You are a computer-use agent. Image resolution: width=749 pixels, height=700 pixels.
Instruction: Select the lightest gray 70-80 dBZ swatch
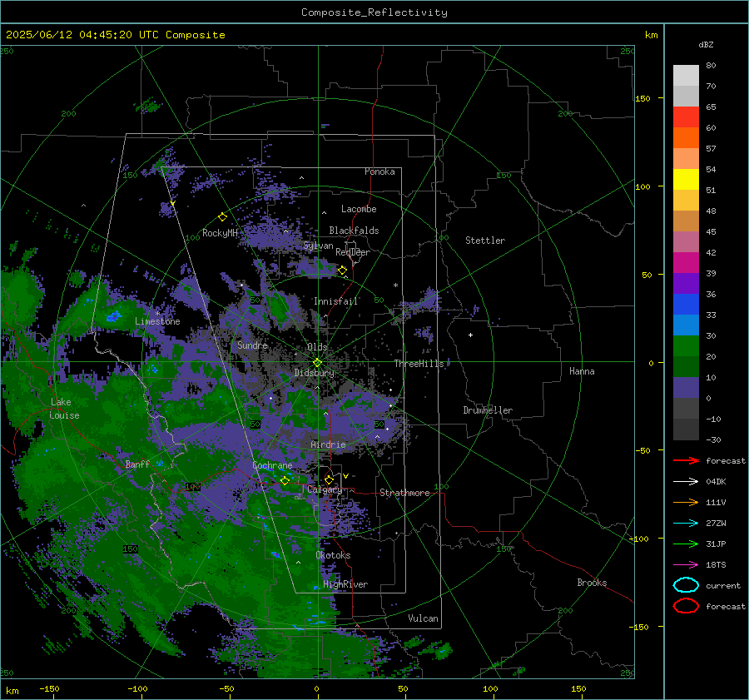pyautogui.click(x=686, y=76)
